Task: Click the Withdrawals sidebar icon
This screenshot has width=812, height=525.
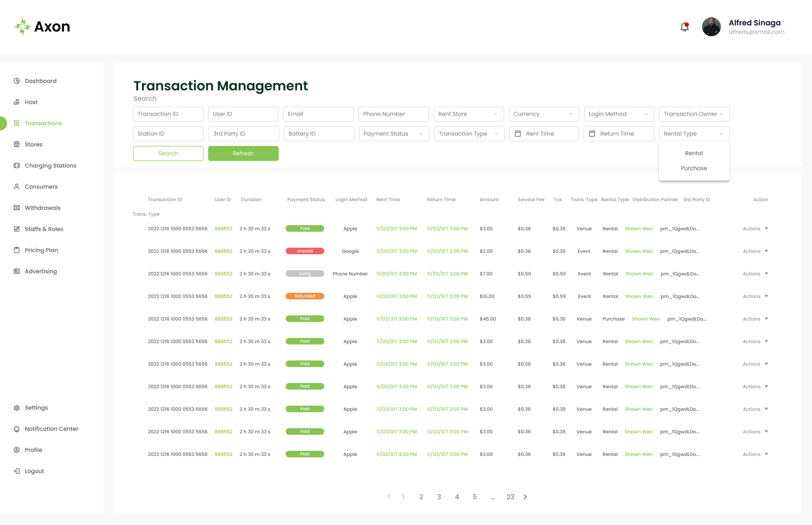Action: click(16, 208)
